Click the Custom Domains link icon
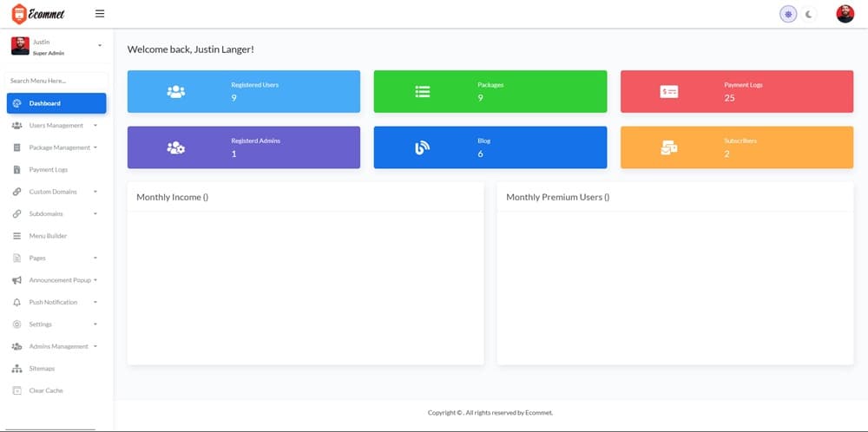This screenshot has height=432, width=868. [x=17, y=192]
